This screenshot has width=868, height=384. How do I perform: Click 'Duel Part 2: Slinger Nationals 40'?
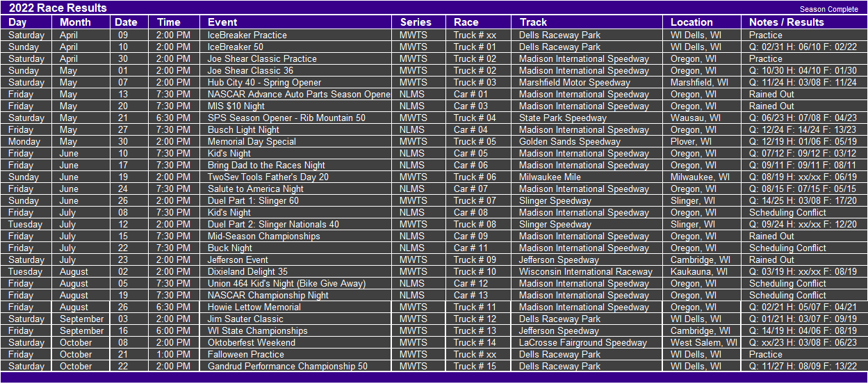(x=273, y=224)
